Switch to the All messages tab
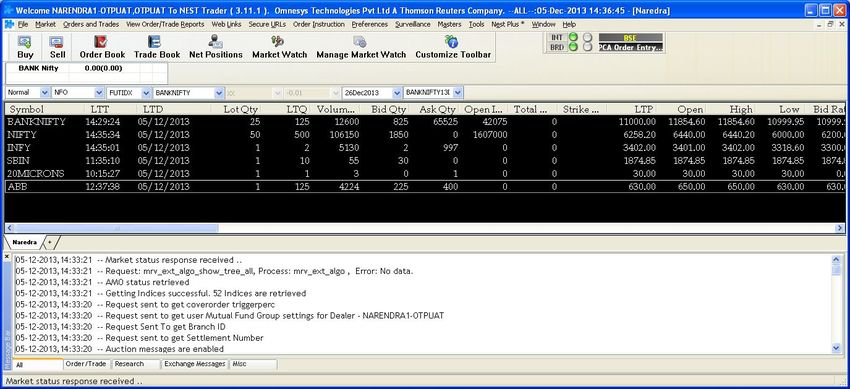The width and height of the screenshot is (850, 389). 38,365
